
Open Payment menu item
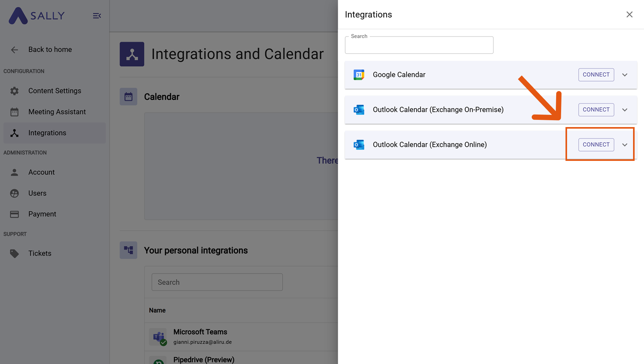pyautogui.click(x=55, y=214)
